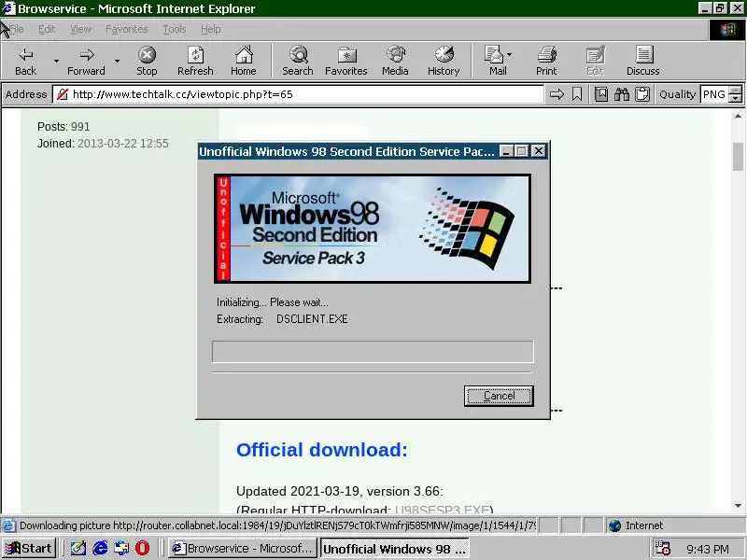The height and width of the screenshot is (560, 747).
Task: Launch Opera from the quick launch bar
Action: [143, 548]
